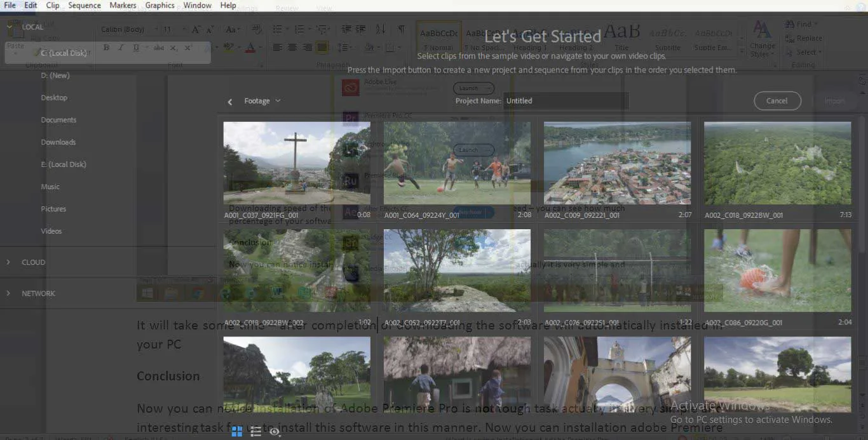This screenshot has width=868, height=440.
Task: Click the dimmed Import button
Action: coord(834,101)
